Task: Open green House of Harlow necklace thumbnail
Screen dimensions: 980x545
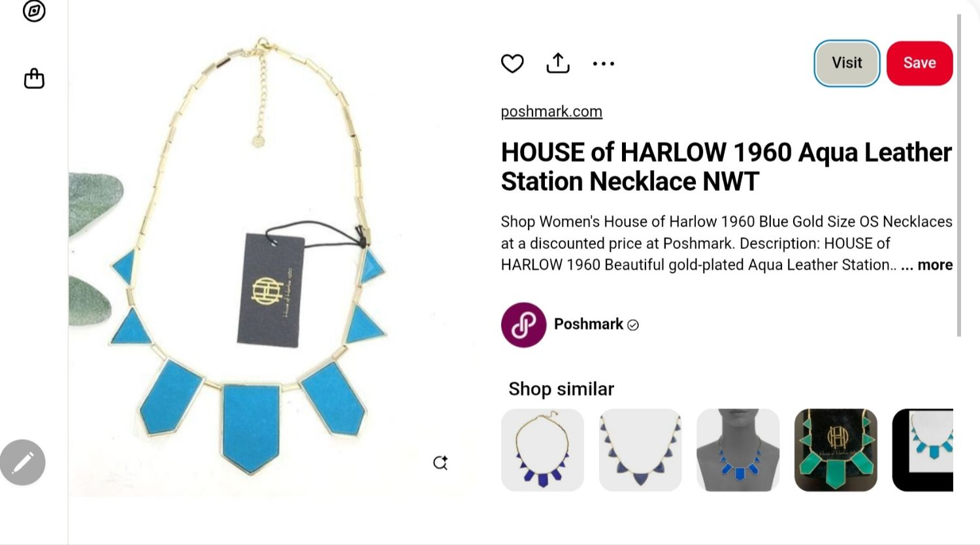Action: tap(836, 450)
